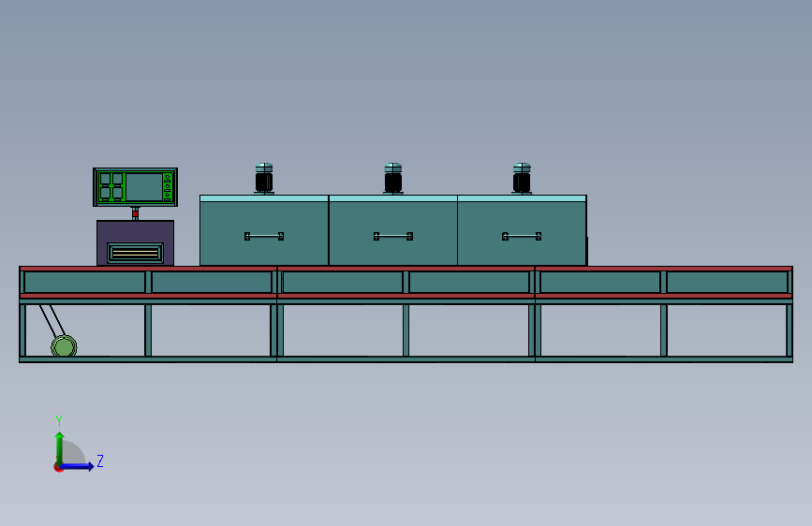The image size is (812, 526).
Task: Click the Z axis label
Action: 100,460
